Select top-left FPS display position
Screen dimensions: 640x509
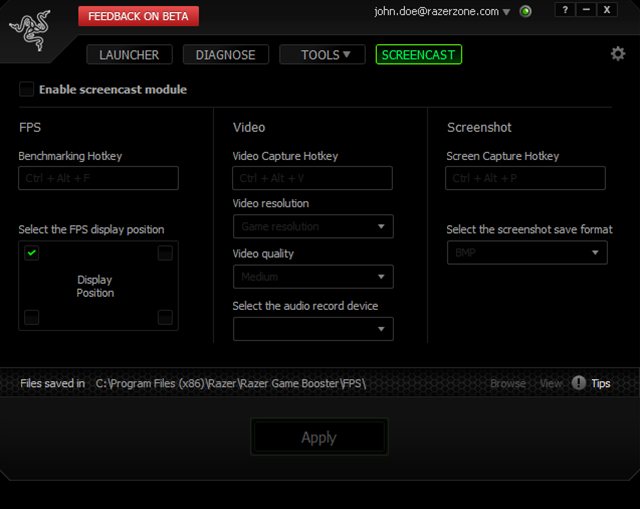(x=32, y=254)
